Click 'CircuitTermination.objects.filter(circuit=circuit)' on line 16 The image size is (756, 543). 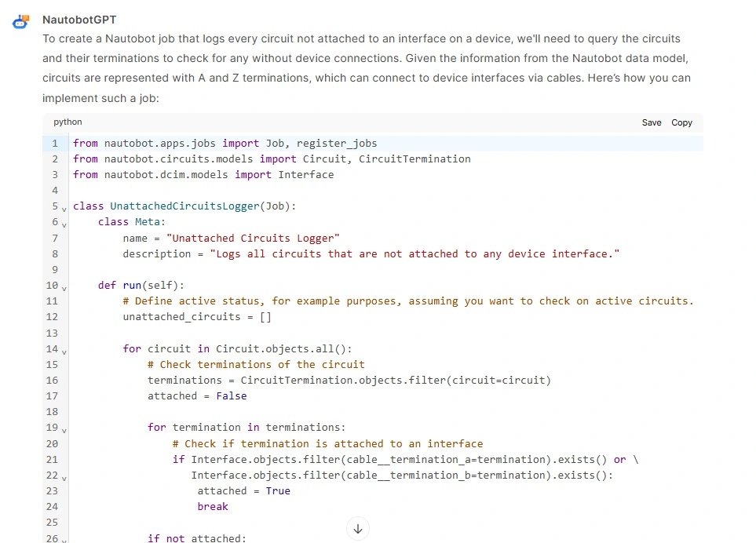pyautogui.click(x=396, y=380)
